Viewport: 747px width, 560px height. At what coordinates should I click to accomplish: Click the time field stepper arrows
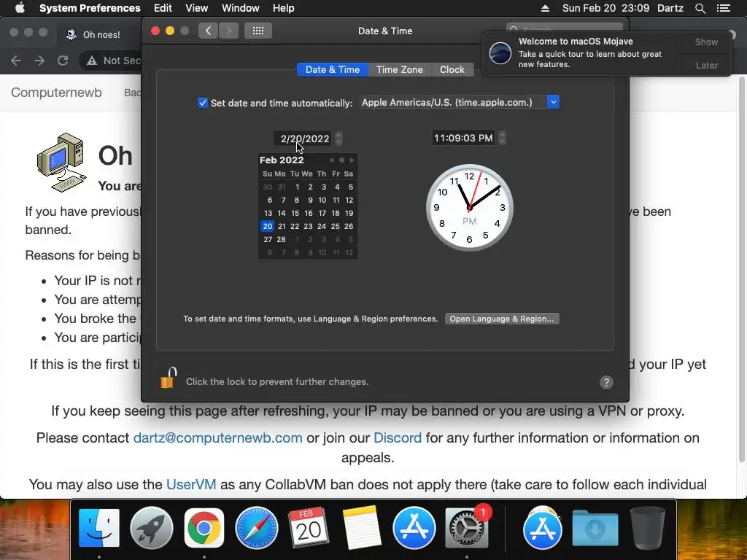pos(502,138)
